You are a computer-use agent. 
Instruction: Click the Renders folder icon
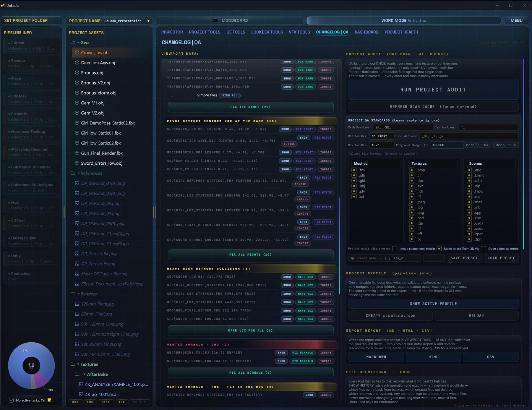(73, 294)
